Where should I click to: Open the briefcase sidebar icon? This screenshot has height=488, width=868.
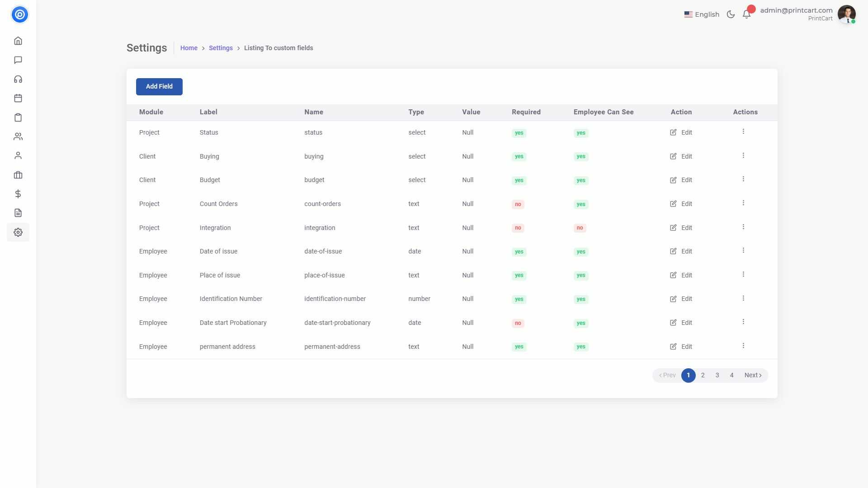[18, 175]
